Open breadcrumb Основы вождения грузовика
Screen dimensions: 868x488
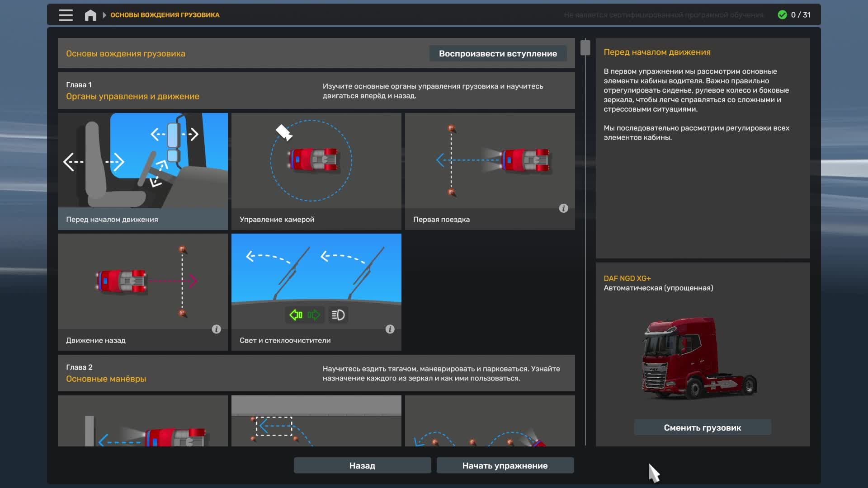(165, 15)
